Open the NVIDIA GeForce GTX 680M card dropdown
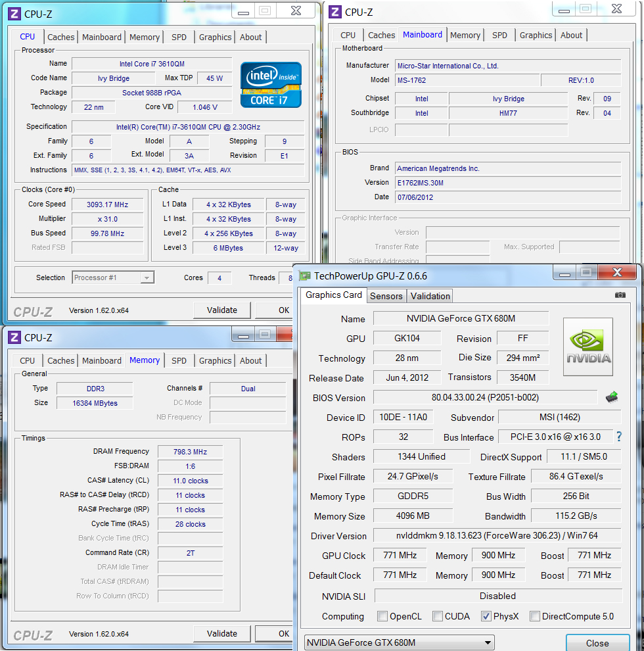The height and width of the screenshot is (651, 644). tap(399, 642)
